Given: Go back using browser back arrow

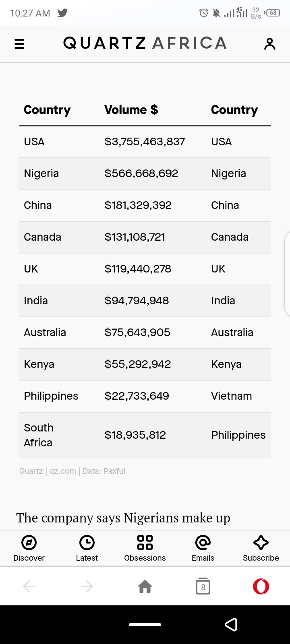Looking at the screenshot, I should (x=29, y=586).
